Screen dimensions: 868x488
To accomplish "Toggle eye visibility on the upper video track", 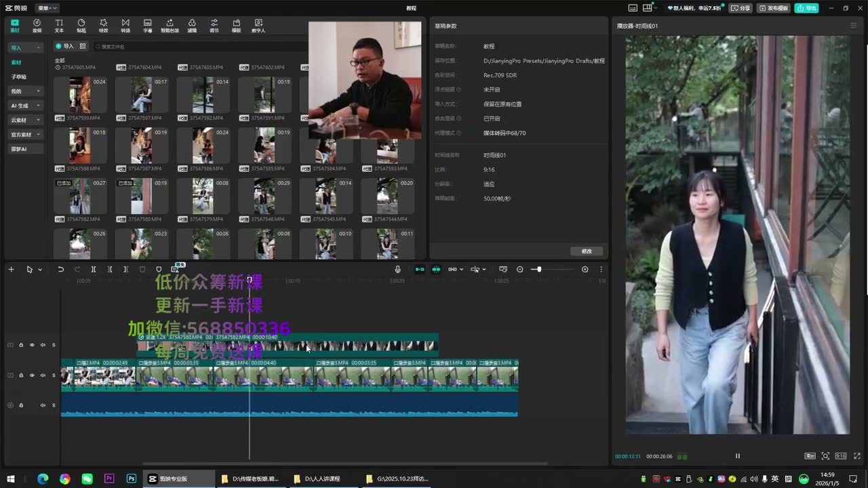I will pos(32,345).
